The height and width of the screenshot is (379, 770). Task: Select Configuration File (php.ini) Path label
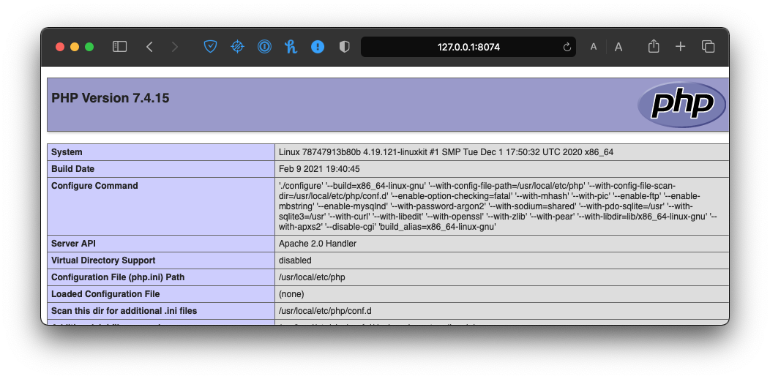pyautogui.click(x=118, y=277)
